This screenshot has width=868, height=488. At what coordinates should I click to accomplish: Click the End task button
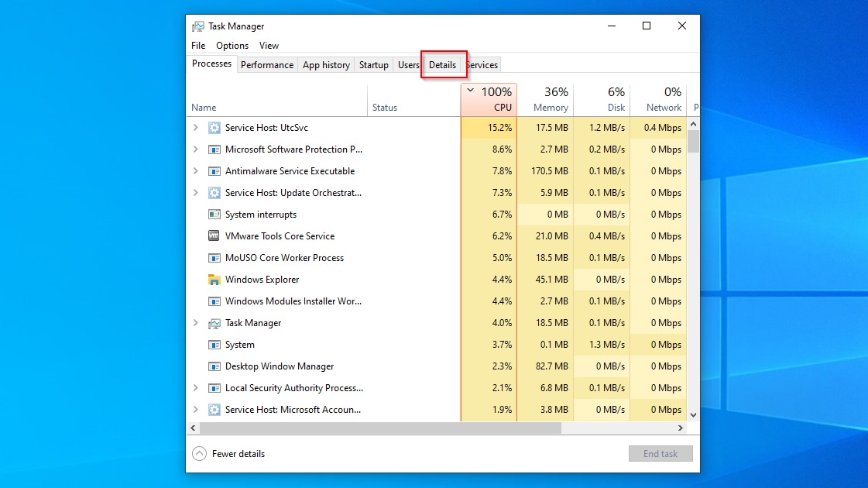tap(660, 454)
